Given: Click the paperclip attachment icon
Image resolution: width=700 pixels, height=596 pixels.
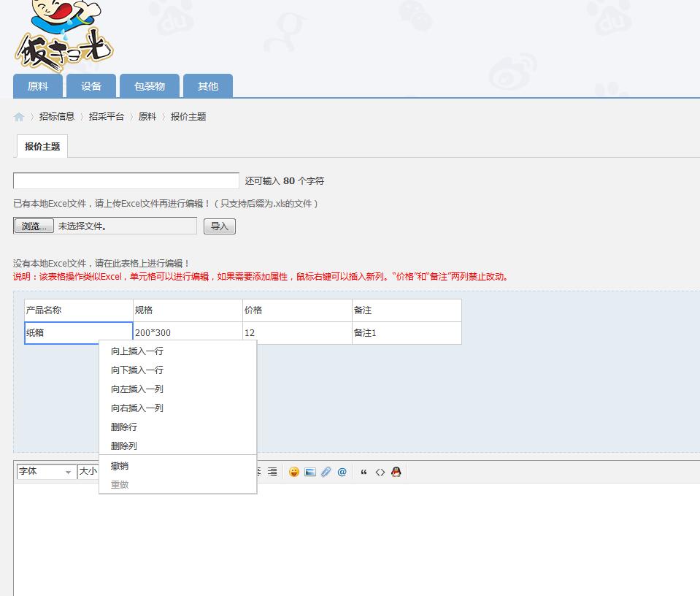Looking at the screenshot, I should pos(326,472).
